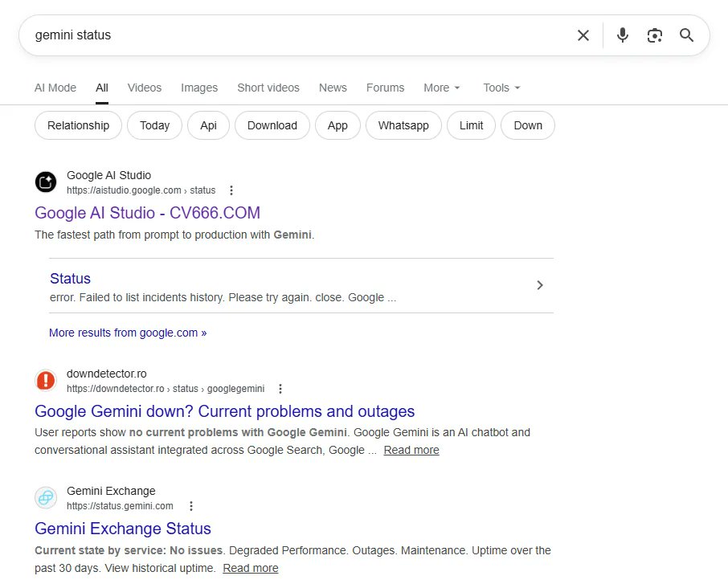Open options menu for downdetector.ro result
This screenshot has width=728, height=584.
point(280,389)
